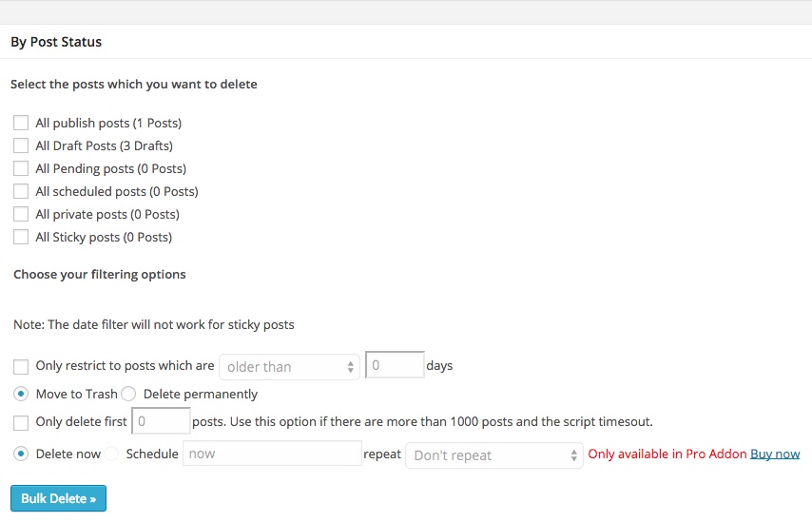Choose the Schedule radio button

click(111, 454)
